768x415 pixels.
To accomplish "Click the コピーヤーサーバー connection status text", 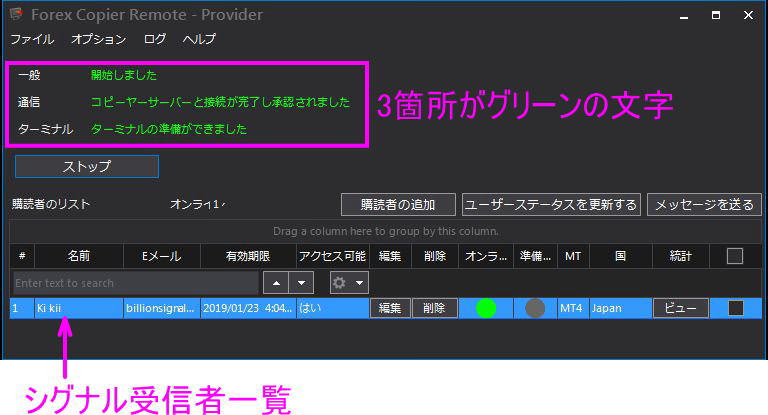I will coord(220,102).
